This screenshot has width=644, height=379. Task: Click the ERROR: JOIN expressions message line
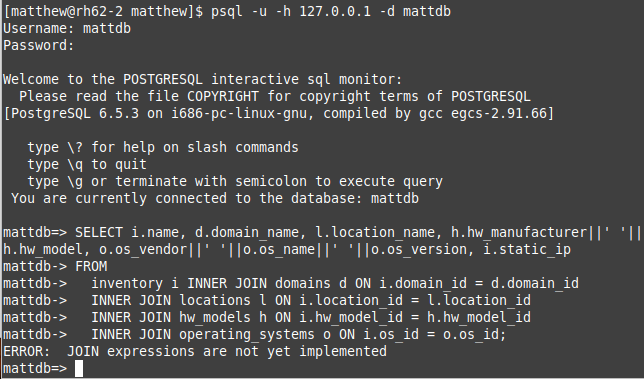[195, 351]
